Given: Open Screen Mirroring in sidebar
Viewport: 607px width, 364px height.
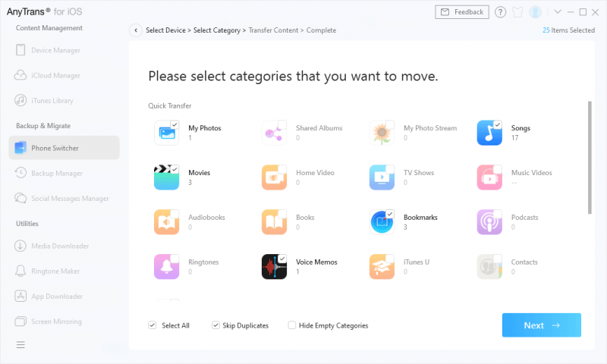Looking at the screenshot, I should point(64,322).
